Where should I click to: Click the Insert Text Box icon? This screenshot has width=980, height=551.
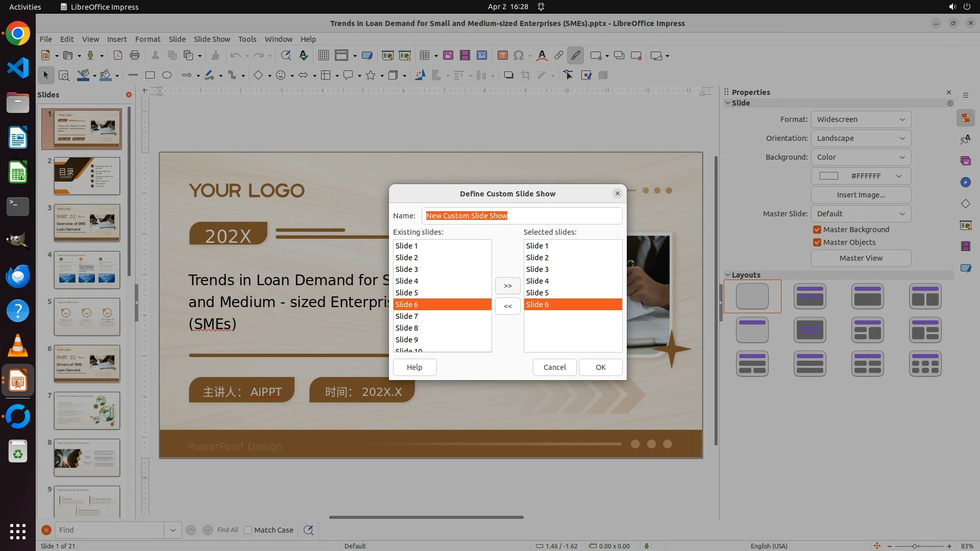click(x=502, y=56)
